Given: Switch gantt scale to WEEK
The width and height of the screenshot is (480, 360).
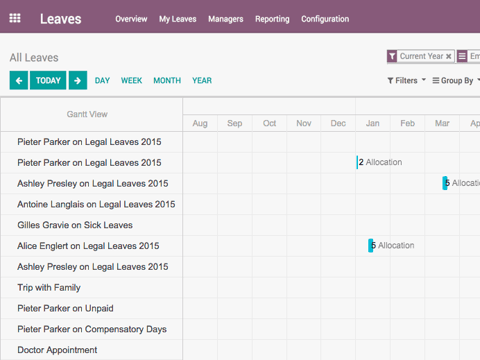Looking at the screenshot, I should click(x=131, y=80).
